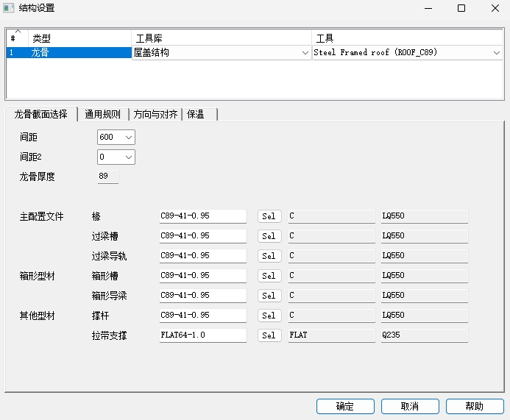
Task: Click the 龙骨厚度 field showing 89
Action: point(108,177)
